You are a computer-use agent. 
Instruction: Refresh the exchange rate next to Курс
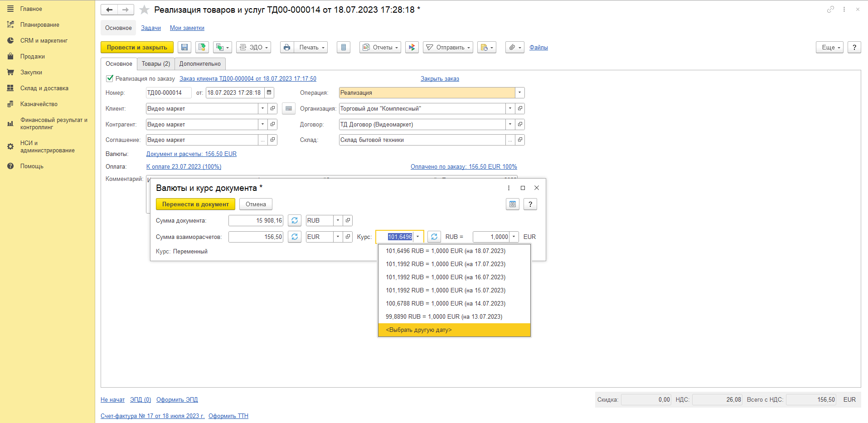(434, 237)
